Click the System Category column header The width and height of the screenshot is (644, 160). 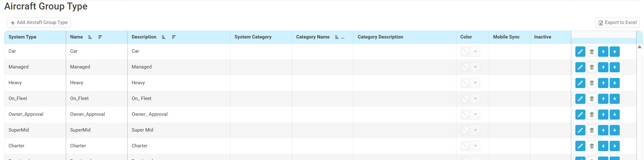[x=253, y=37]
